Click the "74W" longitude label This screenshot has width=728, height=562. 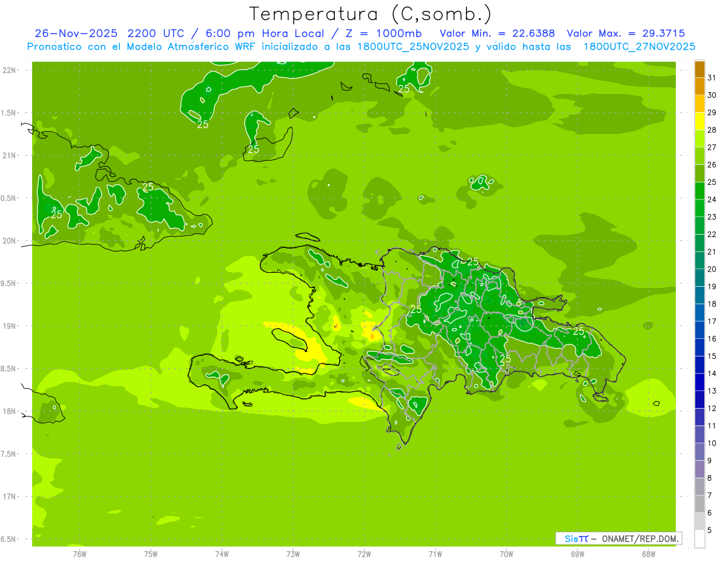click(x=222, y=554)
